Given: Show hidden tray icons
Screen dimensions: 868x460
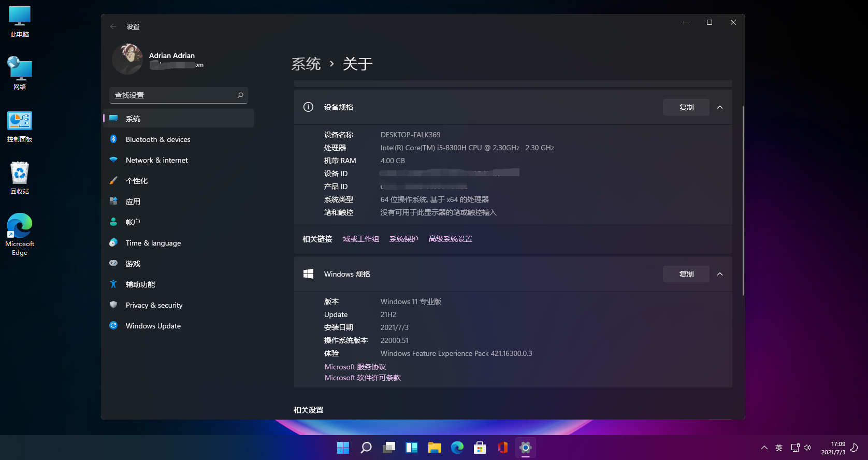Looking at the screenshot, I should (764, 448).
